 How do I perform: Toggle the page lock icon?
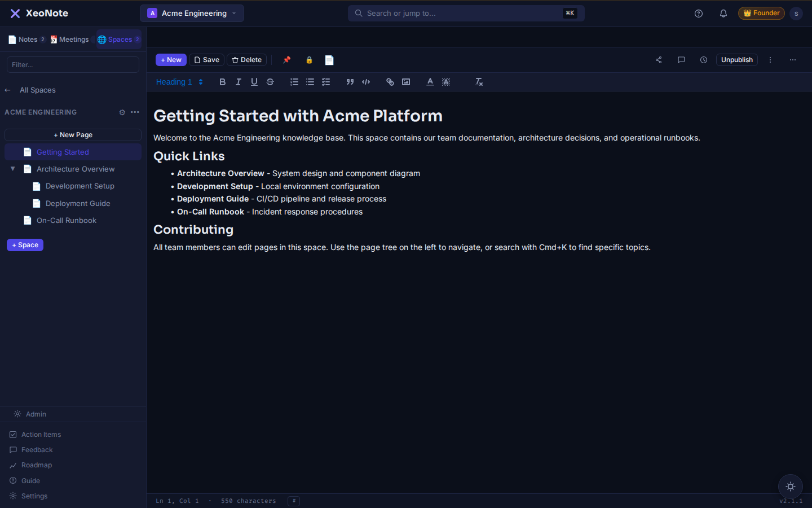309,60
